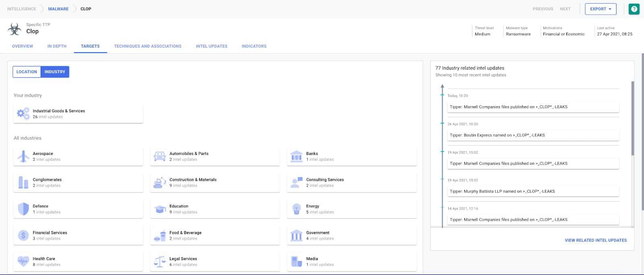This screenshot has width=644, height=275.
Task: Click the 77 Industry related intel updates heading
Action: 470,68
